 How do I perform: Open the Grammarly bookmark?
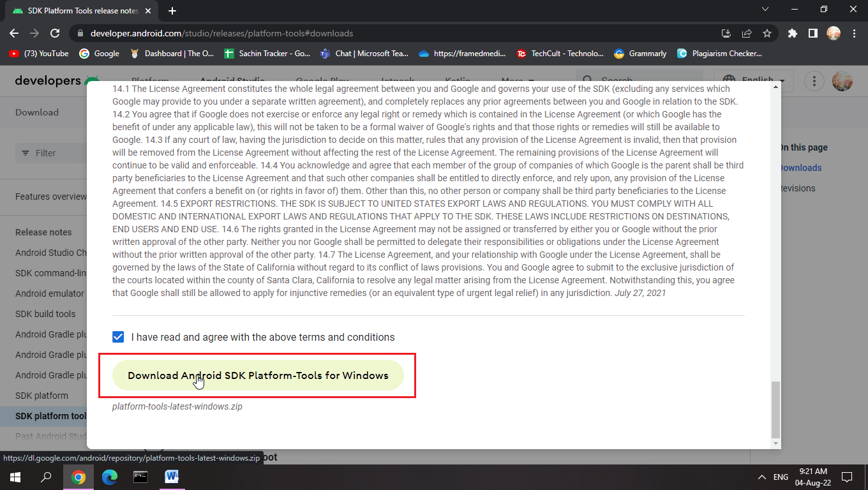(640, 54)
